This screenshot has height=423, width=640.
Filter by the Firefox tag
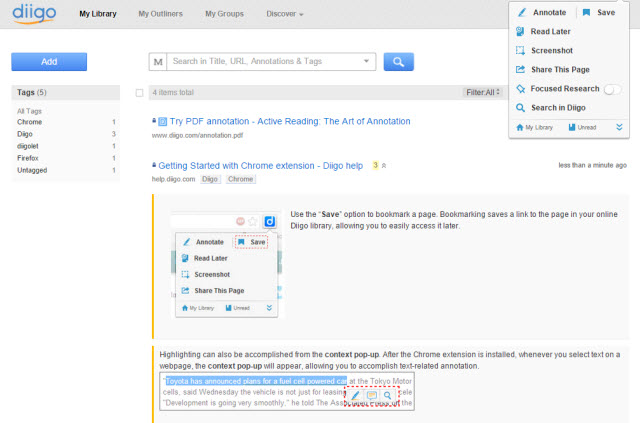pos(27,158)
